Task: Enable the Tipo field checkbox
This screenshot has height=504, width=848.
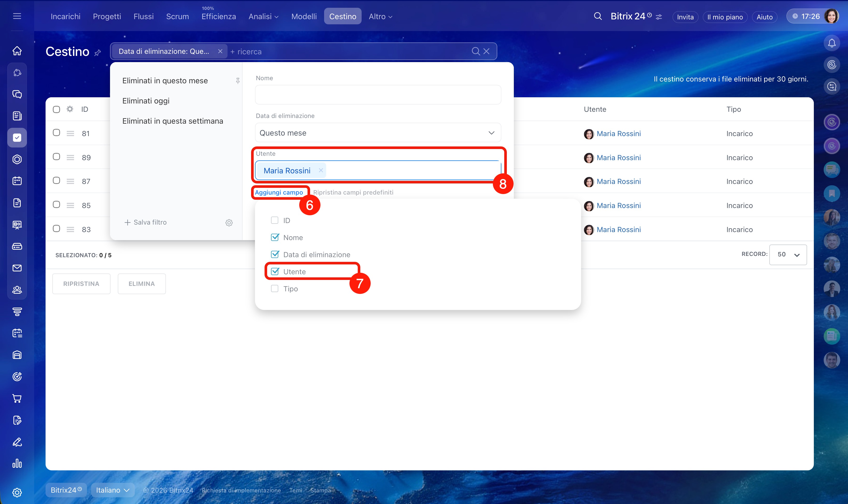Action: click(274, 289)
